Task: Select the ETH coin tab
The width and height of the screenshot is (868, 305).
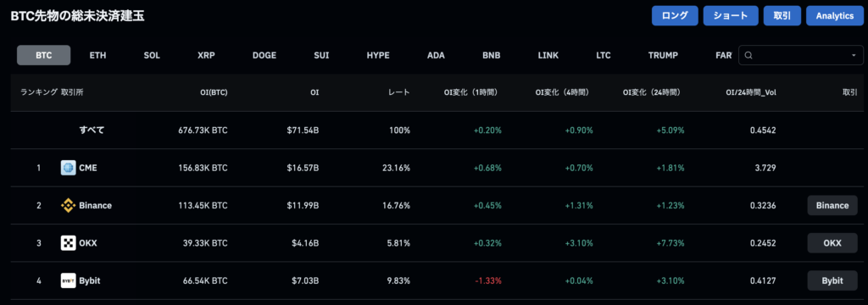Action: click(x=98, y=55)
